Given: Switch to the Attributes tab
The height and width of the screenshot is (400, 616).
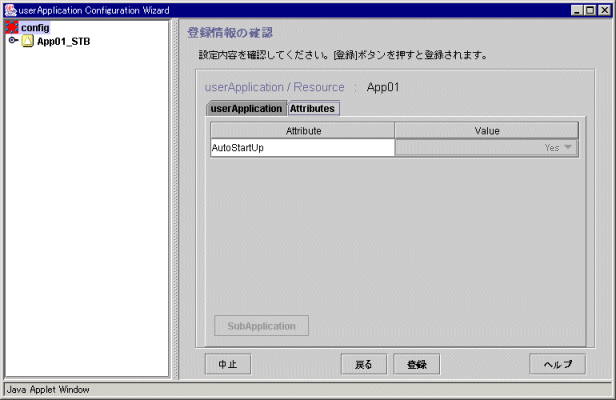Looking at the screenshot, I should coord(313,108).
